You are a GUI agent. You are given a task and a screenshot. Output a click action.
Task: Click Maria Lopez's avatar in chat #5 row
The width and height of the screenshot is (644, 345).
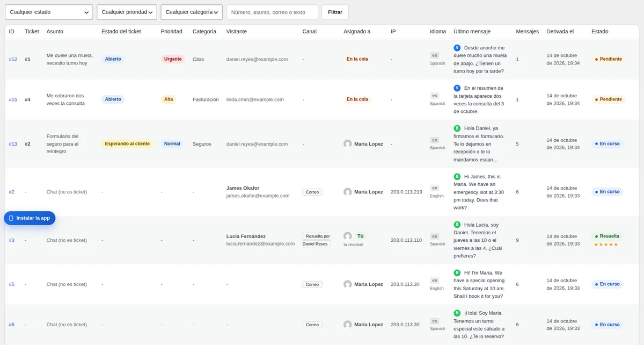(348, 284)
